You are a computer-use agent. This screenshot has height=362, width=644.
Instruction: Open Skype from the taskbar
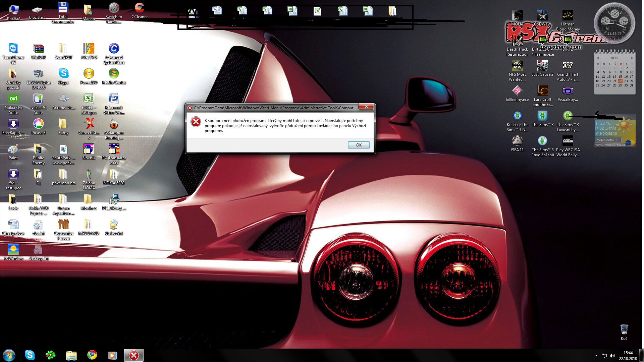click(30, 355)
